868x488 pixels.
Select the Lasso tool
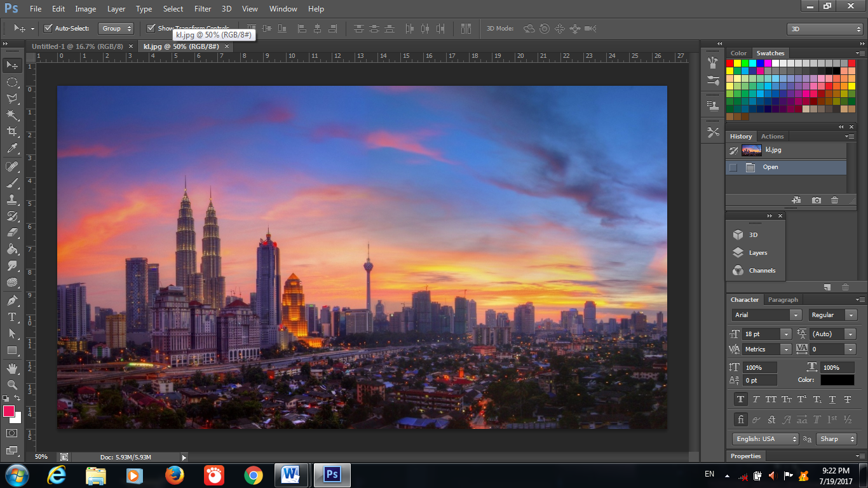[x=11, y=98]
